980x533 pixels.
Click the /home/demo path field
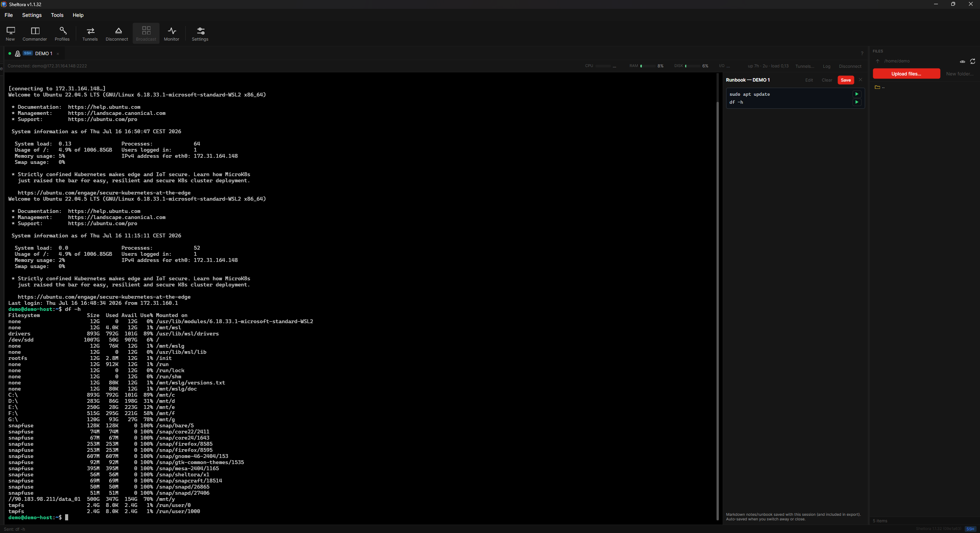coord(897,61)
